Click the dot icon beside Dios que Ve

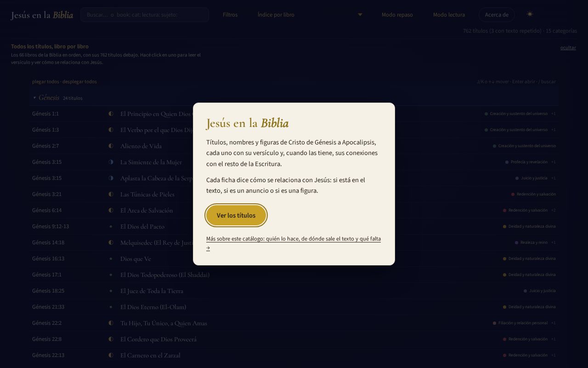point(111,259)
